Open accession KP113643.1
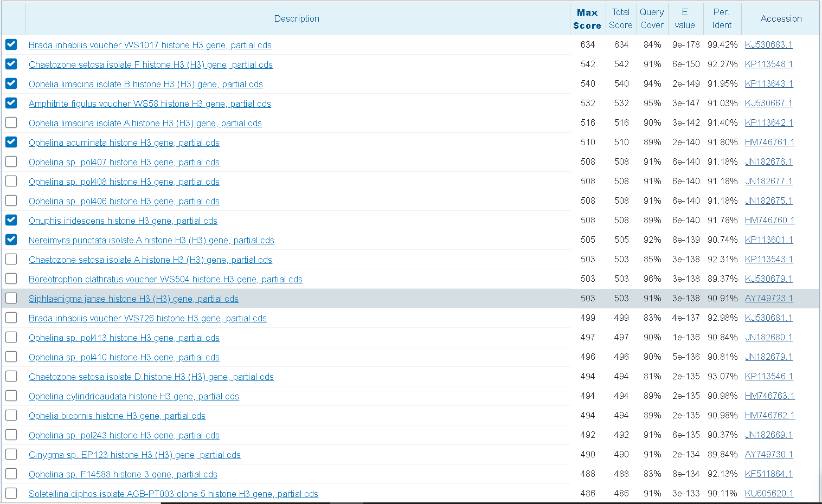The image size is (822, 504). 769,83
